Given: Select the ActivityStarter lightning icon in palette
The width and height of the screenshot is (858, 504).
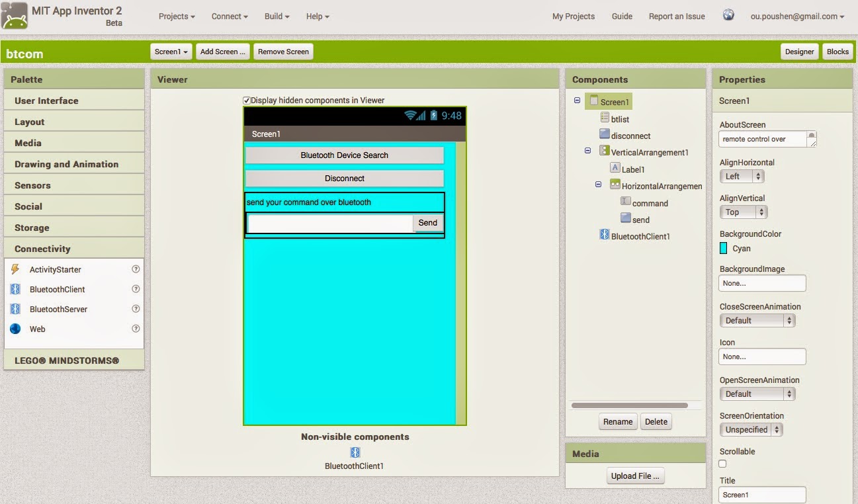Looking at the screenshot, I should click(x=16, y=269).
